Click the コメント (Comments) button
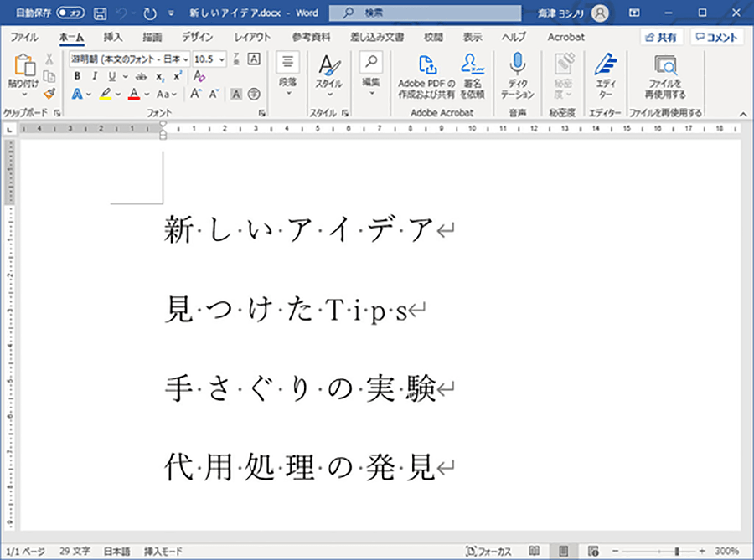This screenshot has width=754, height=560. tap(716, 38)
